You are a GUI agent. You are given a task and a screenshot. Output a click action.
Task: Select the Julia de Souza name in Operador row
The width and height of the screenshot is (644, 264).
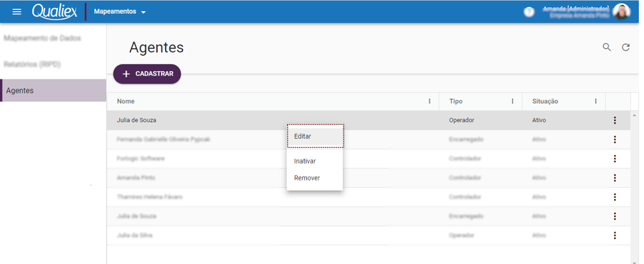coord(137,120)
